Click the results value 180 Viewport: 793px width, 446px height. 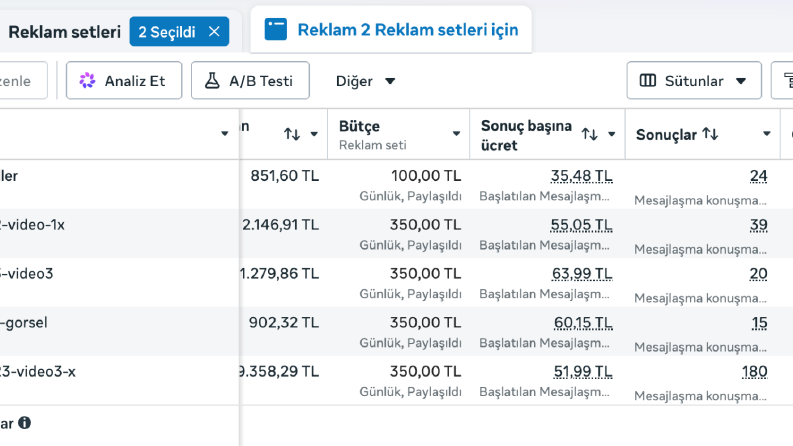click(755, 372)
